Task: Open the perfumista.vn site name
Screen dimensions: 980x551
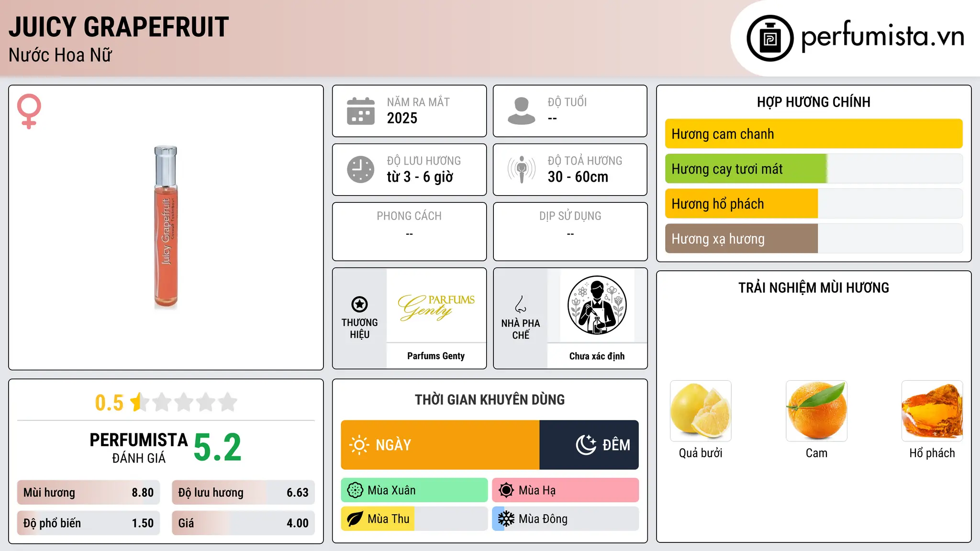Action: click(882, 37)
